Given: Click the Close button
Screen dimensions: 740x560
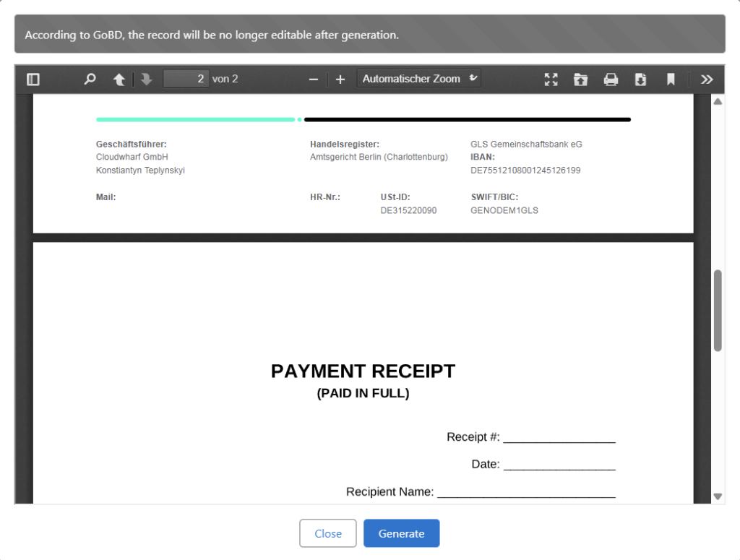Looking at the screenshot, I should click(x=328, y=533).
